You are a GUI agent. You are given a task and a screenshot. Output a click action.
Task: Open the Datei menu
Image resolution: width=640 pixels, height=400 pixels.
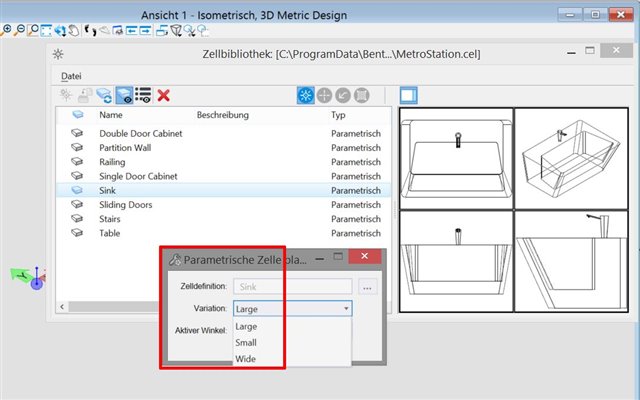(71, 76)
